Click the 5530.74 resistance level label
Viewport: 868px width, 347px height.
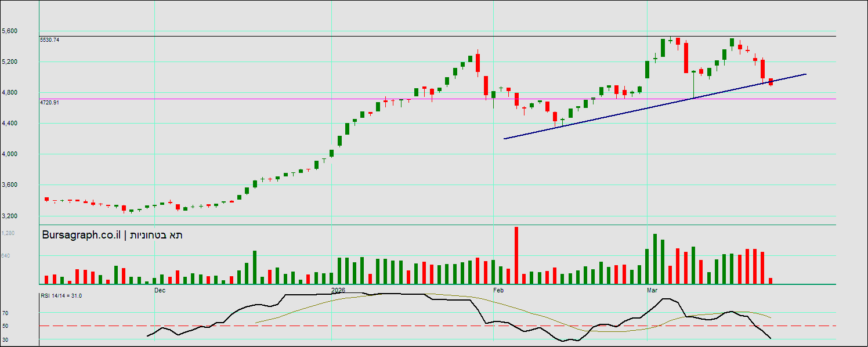[49, 39]
